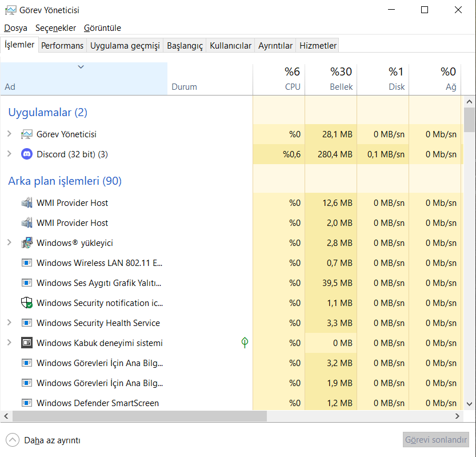
Task: Click Discord's 0,1 MB/sn disk value
Action: pos(386,154)
